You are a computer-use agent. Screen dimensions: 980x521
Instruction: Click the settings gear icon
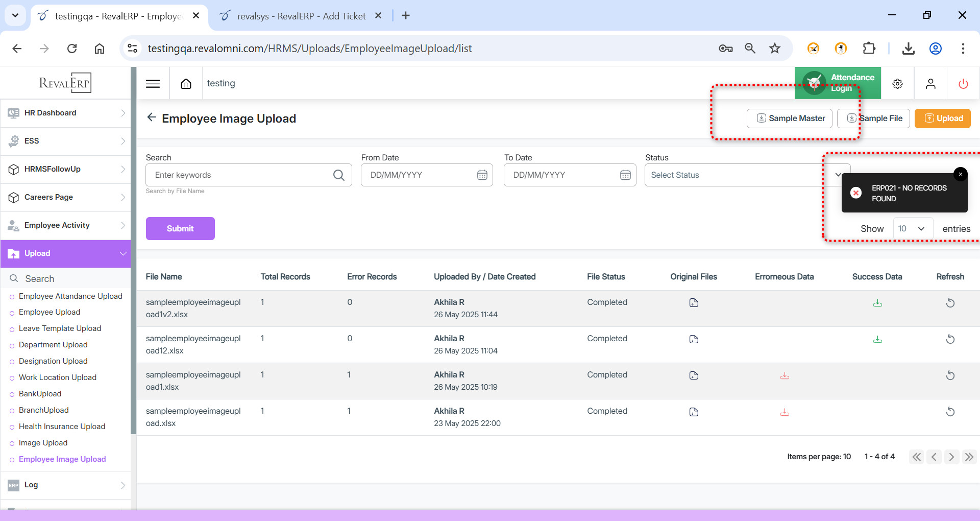pos(897,84)
